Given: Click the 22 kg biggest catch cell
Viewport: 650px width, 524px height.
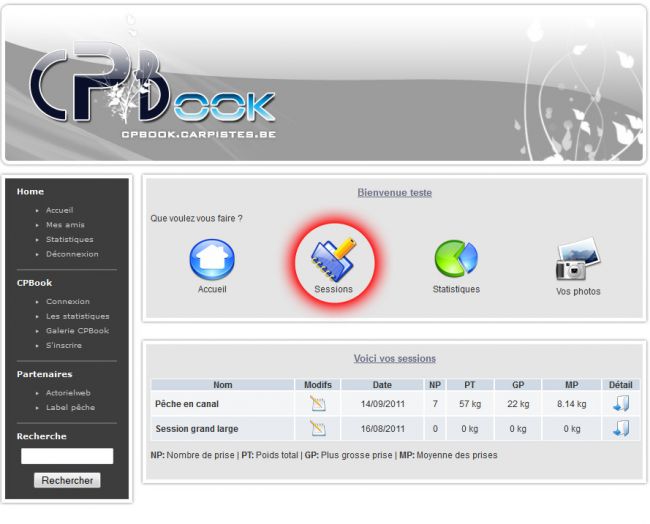Looking at the screenshot, I should (x=518, y=404).
